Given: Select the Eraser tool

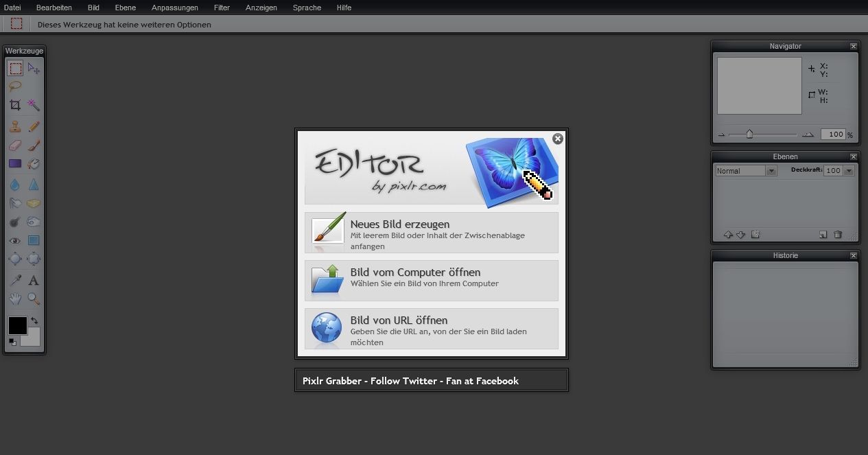Looking at the screenshot, I should 15,145.
